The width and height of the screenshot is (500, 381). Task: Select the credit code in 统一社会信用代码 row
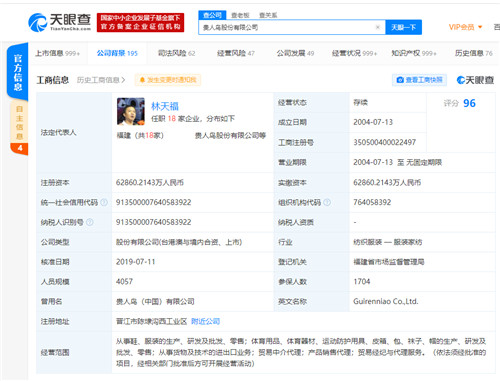pyautogui.click(x=154, y=202)
